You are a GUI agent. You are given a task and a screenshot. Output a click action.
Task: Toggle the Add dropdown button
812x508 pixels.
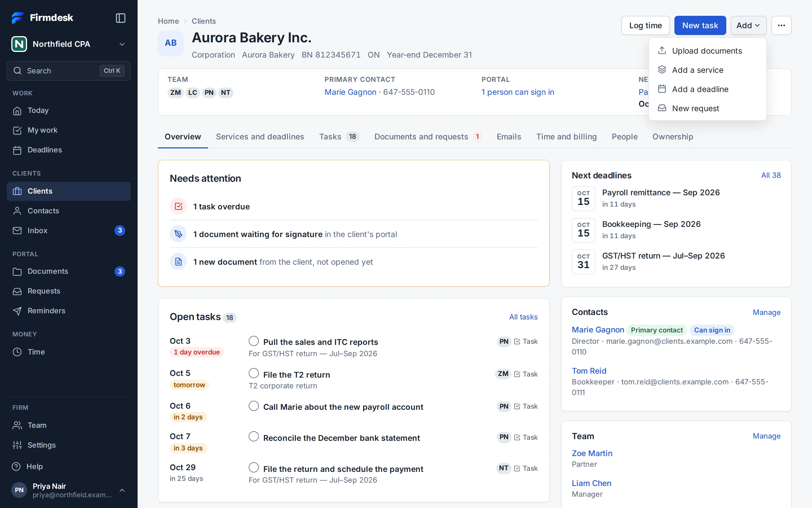click(x=748, y=25)
